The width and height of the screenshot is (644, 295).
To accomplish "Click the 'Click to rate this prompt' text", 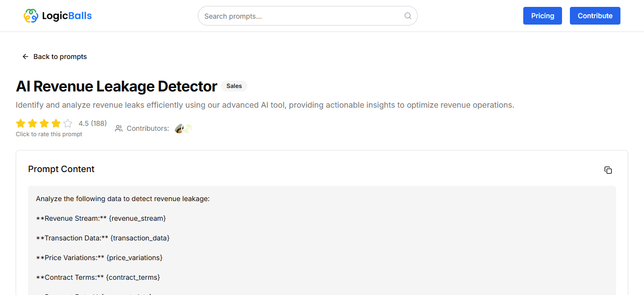I will [x=49, y=134].
